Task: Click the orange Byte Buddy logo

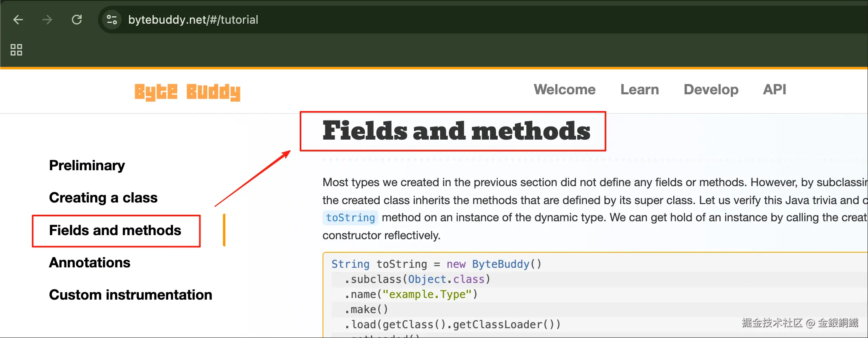Action: click(187, 92)
